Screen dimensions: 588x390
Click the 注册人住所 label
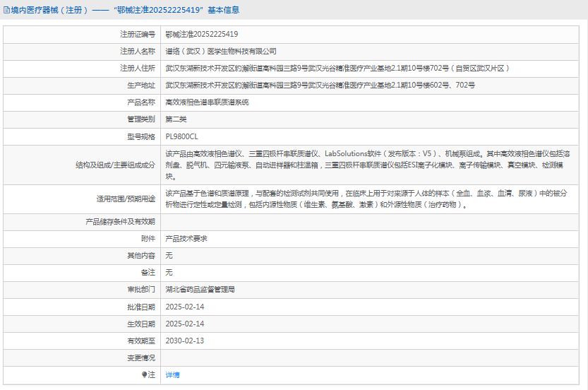[137, 69]
